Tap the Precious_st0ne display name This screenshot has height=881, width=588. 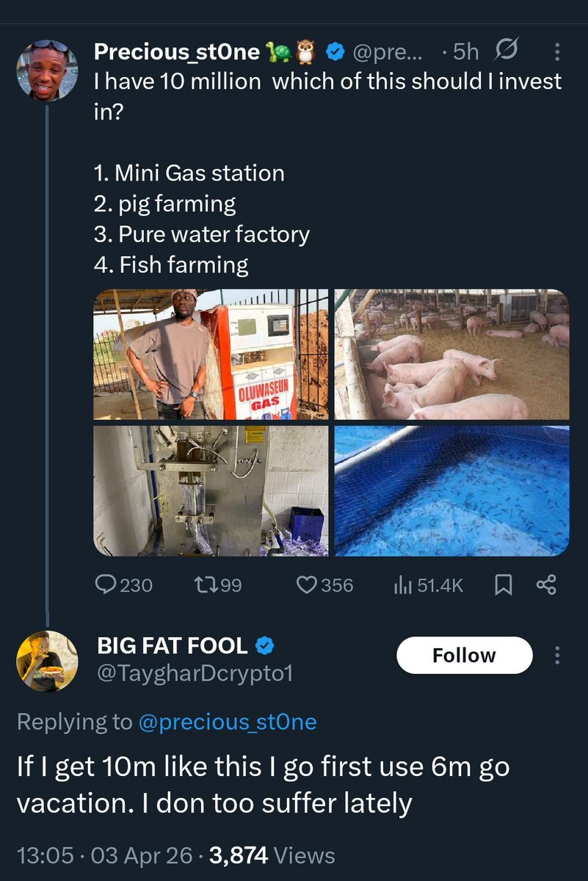pyautogui.click(x=177, y=52)
